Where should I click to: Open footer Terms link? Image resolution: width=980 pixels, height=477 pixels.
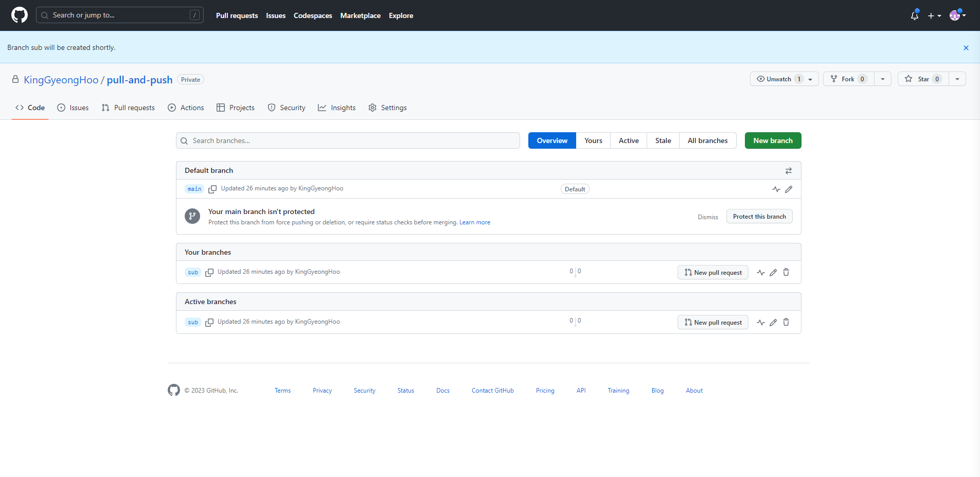(x=282, y=391)
